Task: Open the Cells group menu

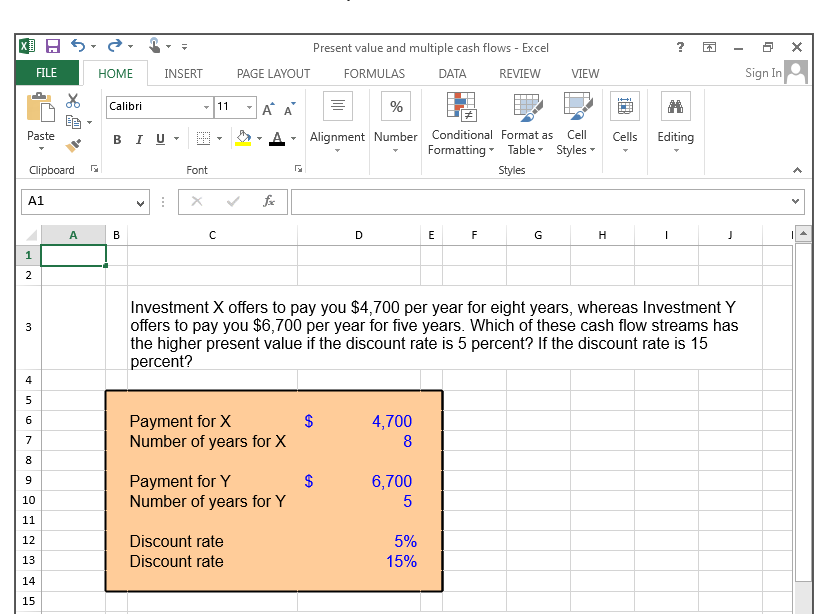Action: [625, 123]
